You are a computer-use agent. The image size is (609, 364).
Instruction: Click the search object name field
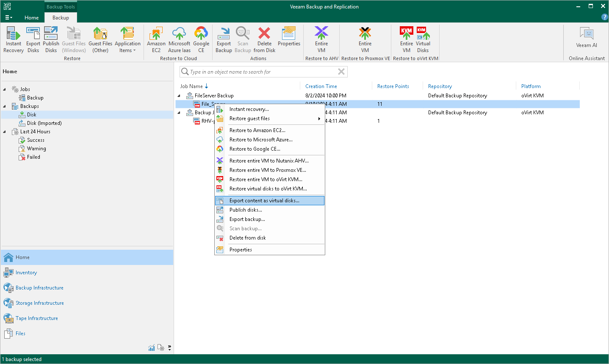pyautogui.click(x=263, y=72)
